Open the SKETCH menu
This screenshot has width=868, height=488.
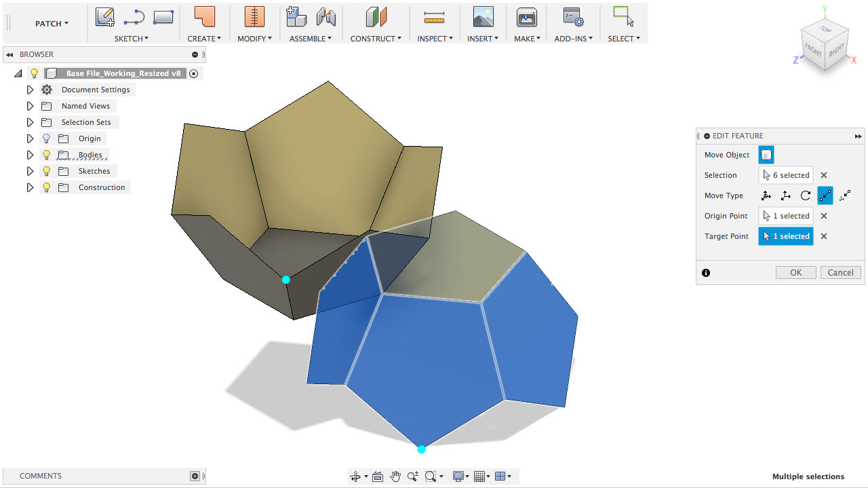coord(132,39)
